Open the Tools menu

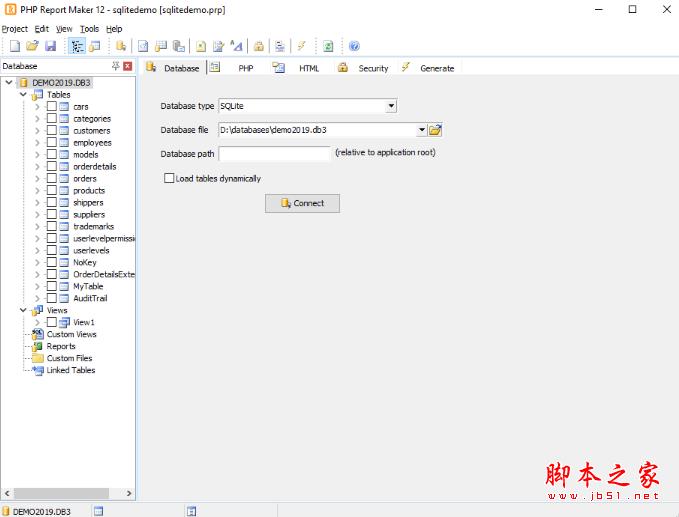click(89, 29)
